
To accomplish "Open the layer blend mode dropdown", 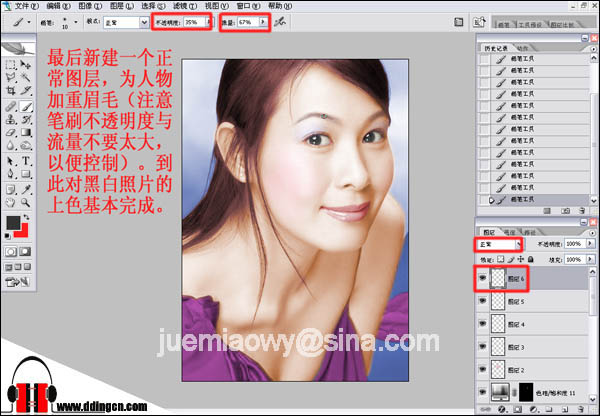I will tap(498, 244).
